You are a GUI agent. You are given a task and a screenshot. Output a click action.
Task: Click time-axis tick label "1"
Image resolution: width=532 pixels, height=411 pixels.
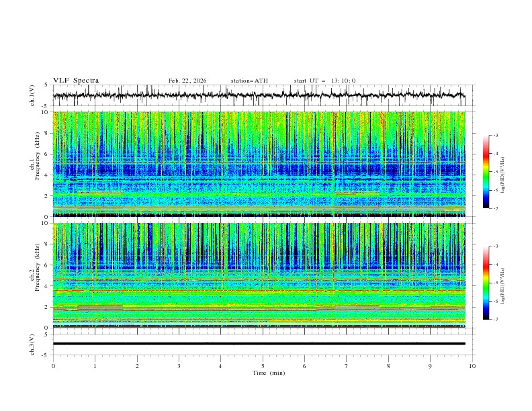(95, 366)
